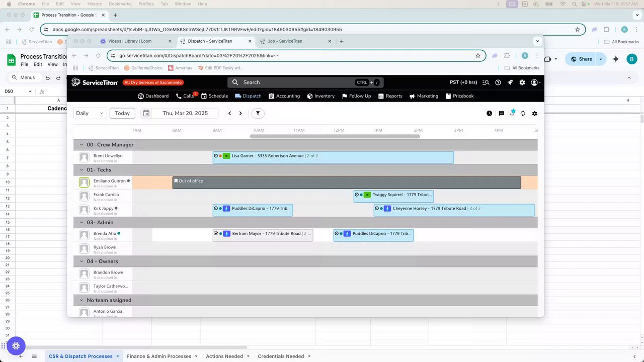Click the Share button in Google Sheets

(581, 59)
